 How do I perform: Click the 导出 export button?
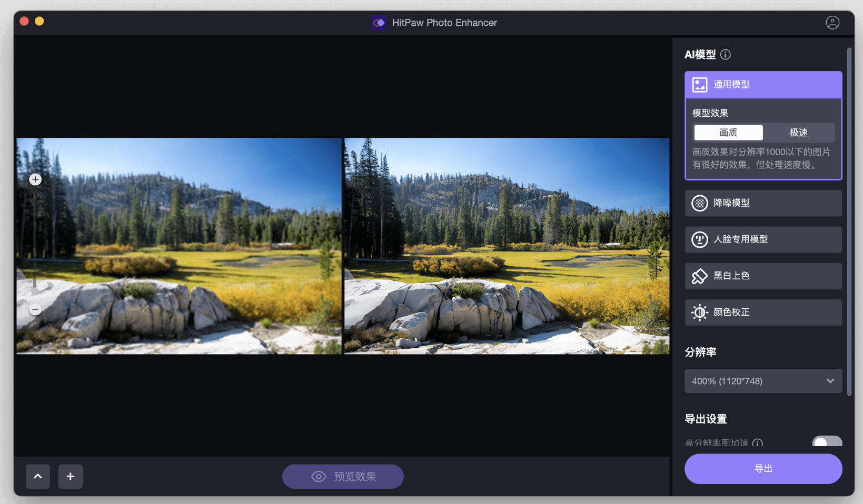[763, 468]
